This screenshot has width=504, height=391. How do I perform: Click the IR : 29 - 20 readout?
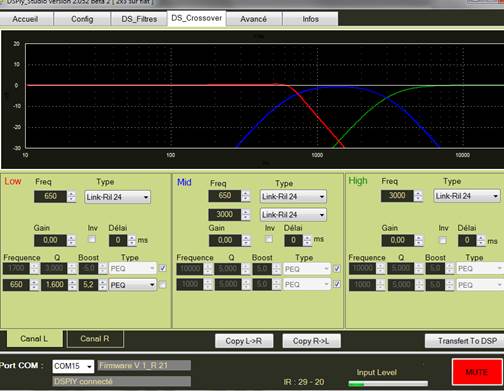coord(304,382)
